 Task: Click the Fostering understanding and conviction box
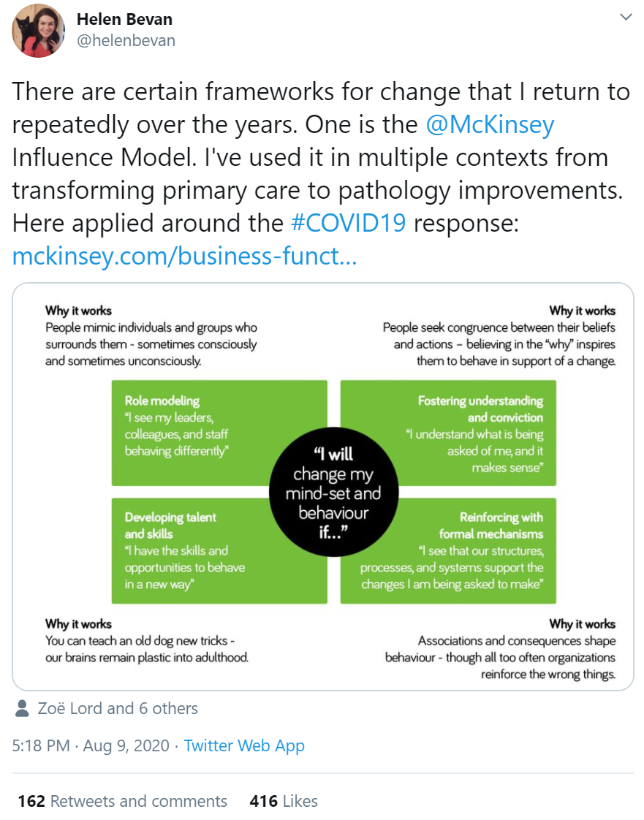click(448, 433)
